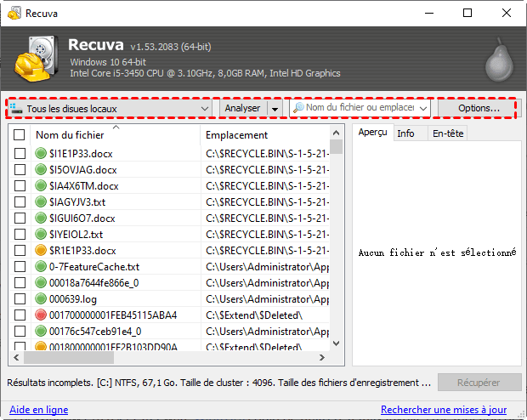
Task: Click green status icon of 000639.log
Action: click(41, 298)
